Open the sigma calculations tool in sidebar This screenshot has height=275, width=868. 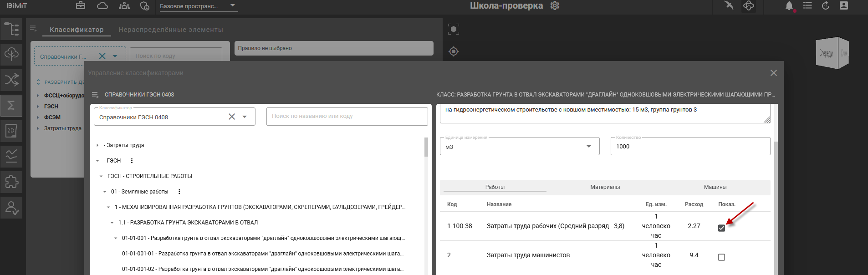pos(11,105)
